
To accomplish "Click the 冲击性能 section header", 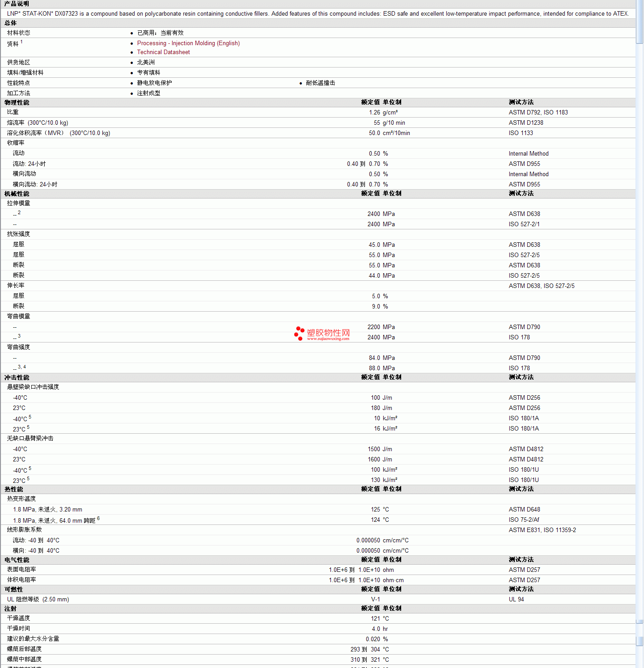I will pyautogui.click(x=17, y=378).
